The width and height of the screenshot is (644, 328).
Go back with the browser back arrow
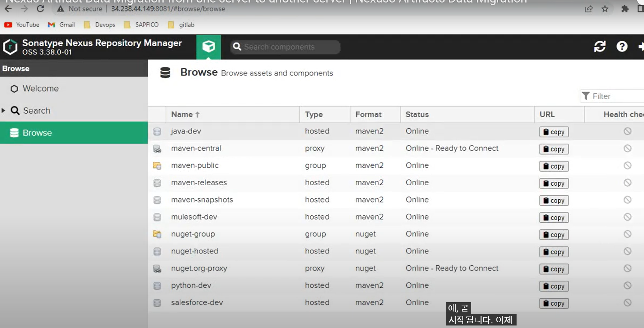(x=8, y=9)
